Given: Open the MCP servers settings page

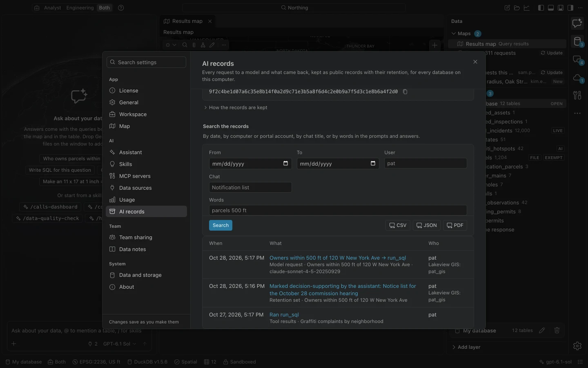Looking at the screenshot, I should tap(146, 176).
